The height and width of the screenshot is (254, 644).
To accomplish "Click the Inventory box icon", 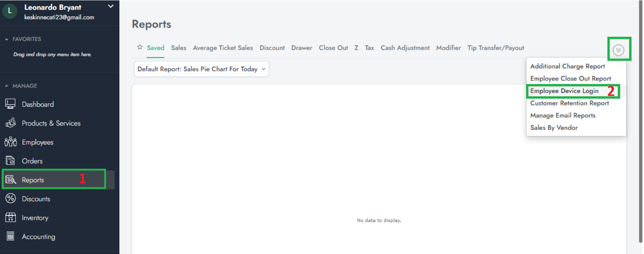I will (x=10, y=218).
